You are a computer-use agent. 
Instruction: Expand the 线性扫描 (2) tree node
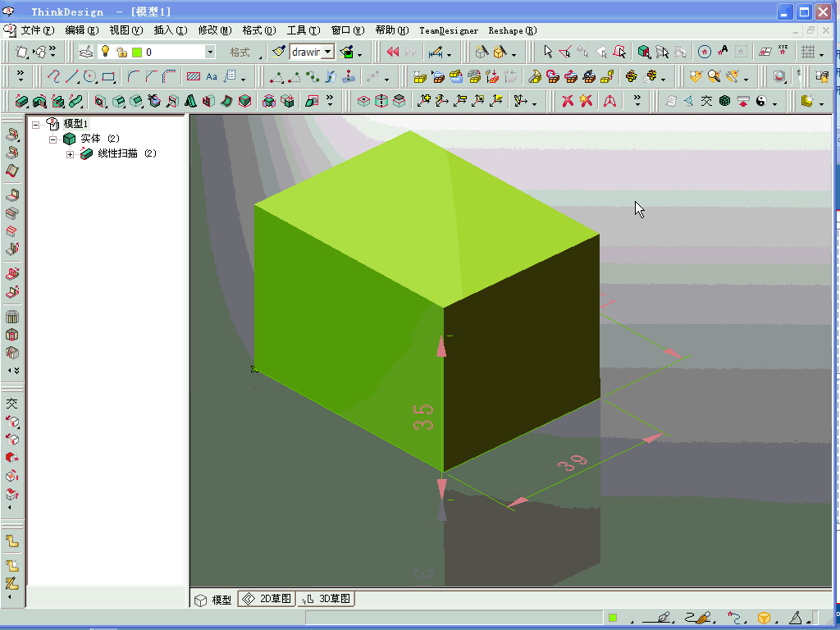tap(71, 155)
